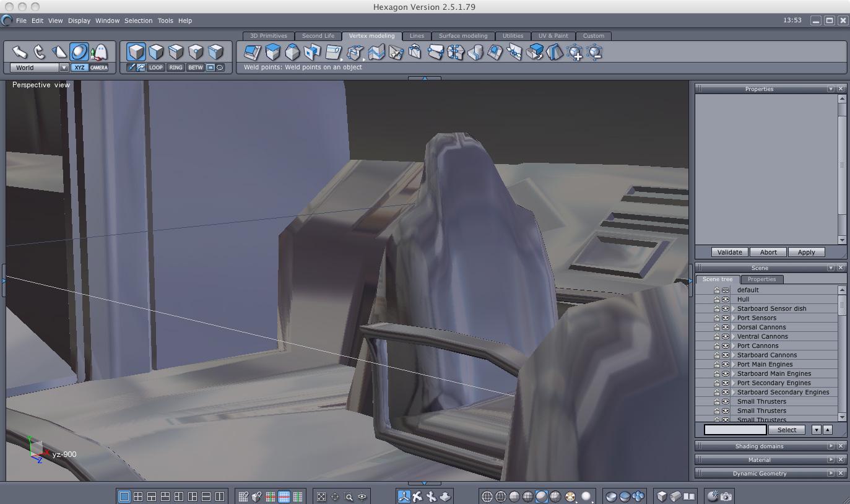Click the down-arrow button beside Select
The image size is (850, 504).
click(x=816, y=430)
